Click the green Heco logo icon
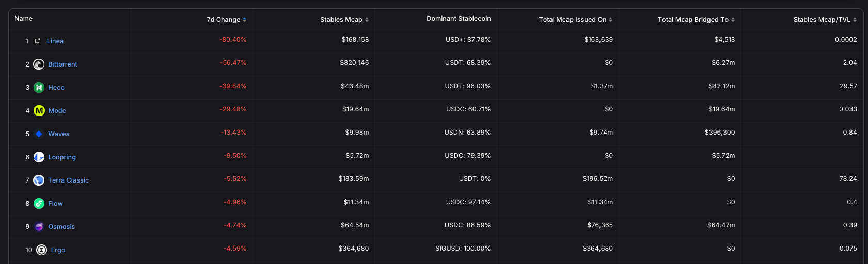Screen dimensions: 868x264 (x=39, y=88)
